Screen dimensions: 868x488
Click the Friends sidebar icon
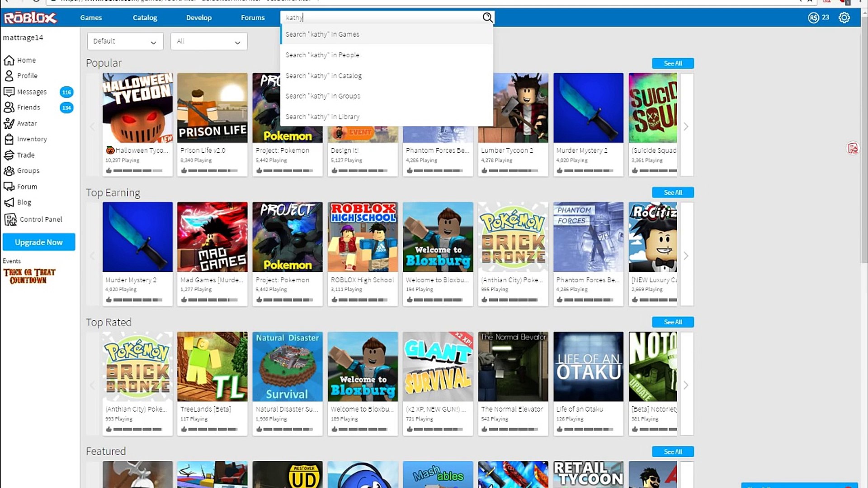click(9, 107)
